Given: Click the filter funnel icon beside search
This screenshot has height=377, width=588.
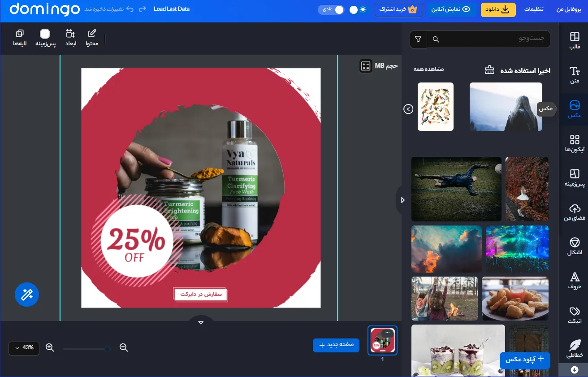Looking at the screenshot, I should [x=418, y=39].
